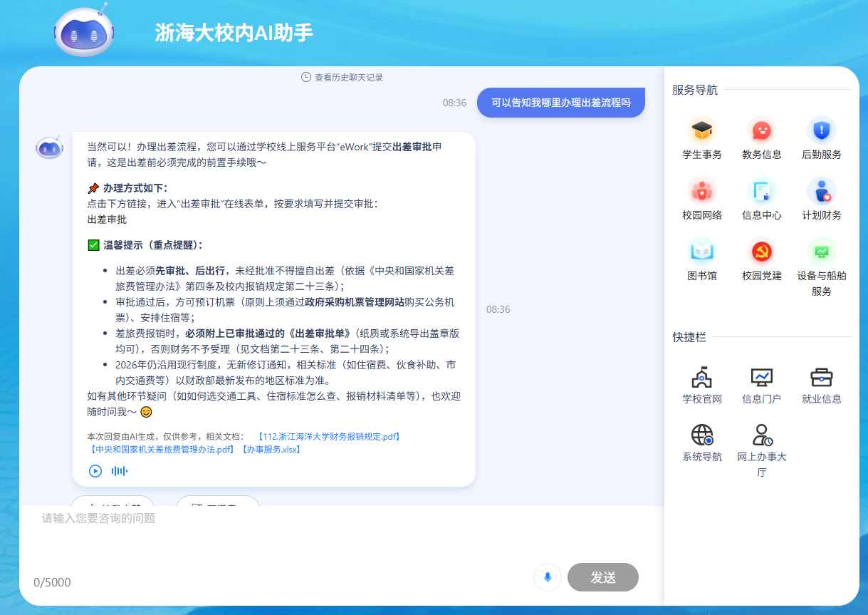
Task: Click the 发送 send button
Action: [603, 577]
